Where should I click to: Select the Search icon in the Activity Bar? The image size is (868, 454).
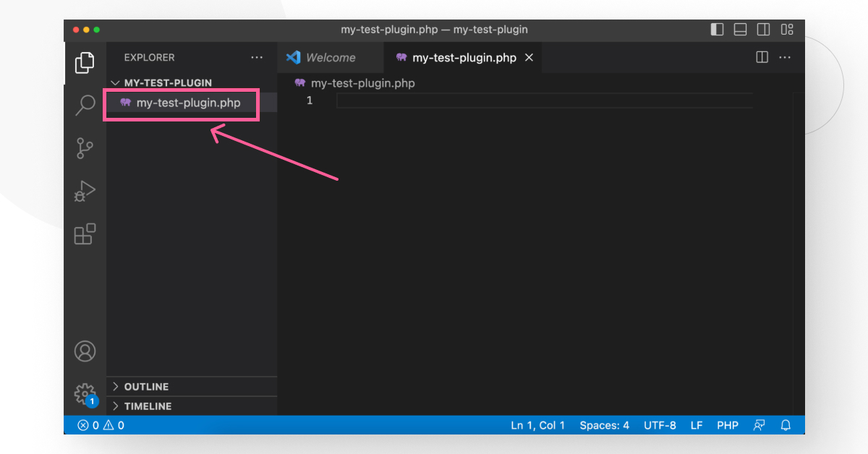click(x=85, y=104)
